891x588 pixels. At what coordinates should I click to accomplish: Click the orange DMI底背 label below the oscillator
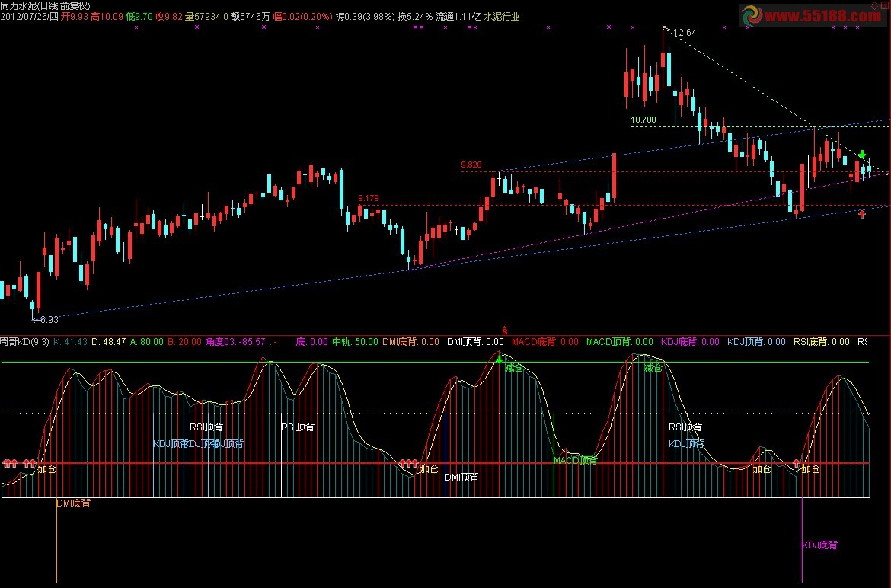(x=73, y=503)
